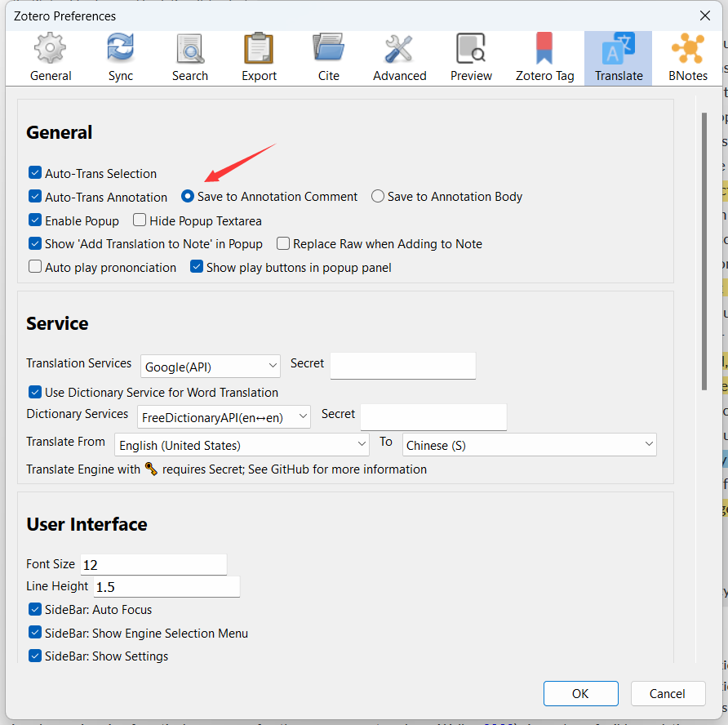Toggle SideBar: Show Engine Selection Menu

(x=35, y=632)
